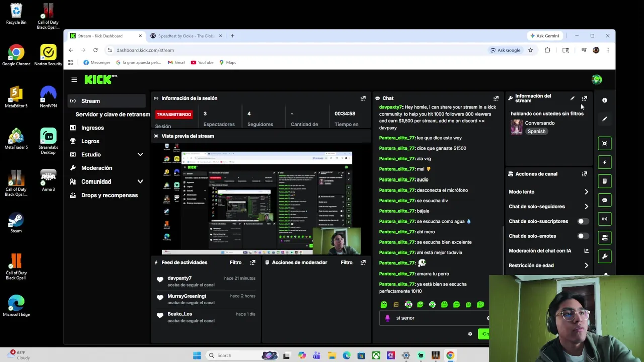Pop out the Chat panel
This screenshot has width=644, height=362.
[496, 98]
